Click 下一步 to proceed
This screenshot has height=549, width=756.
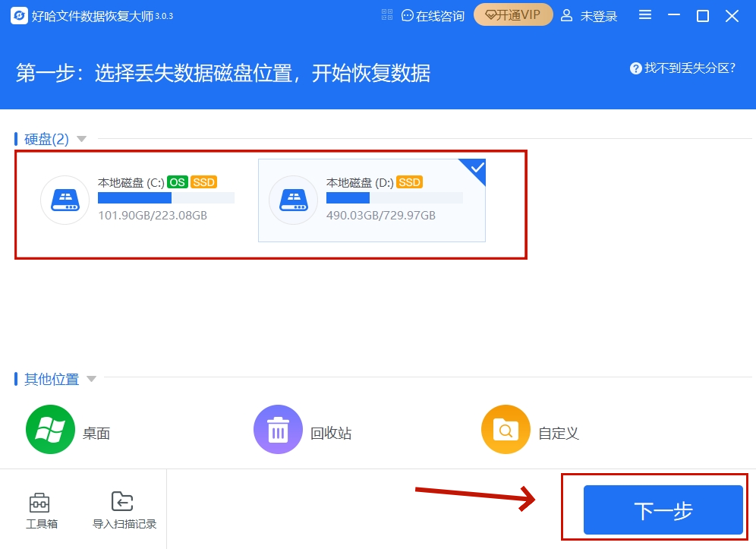click(663, 510)
